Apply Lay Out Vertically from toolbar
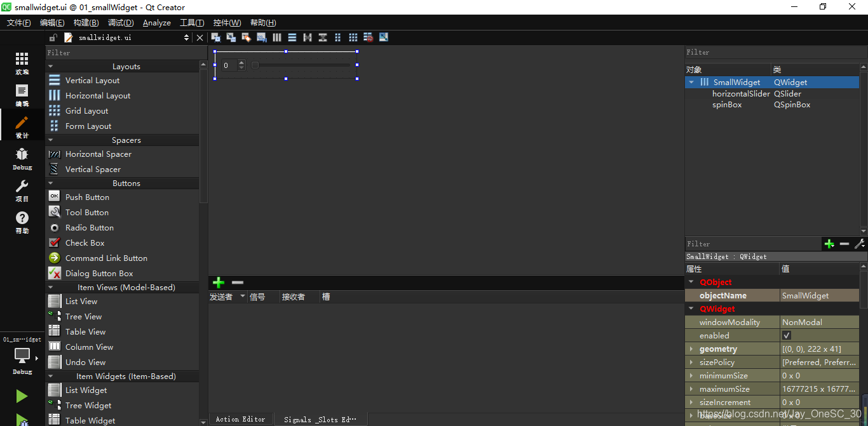The height and width of the screenshot is (426, 868). 292,37
